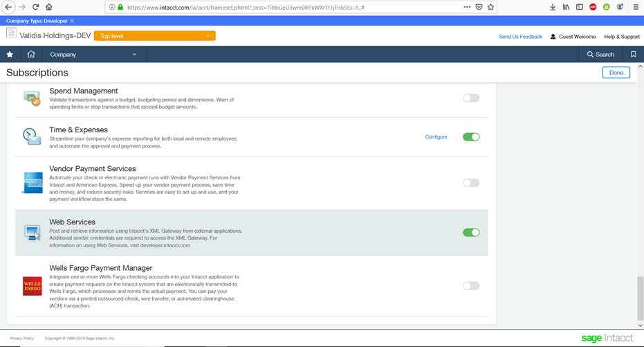Image resolution: width=644 pixels, height=347 pixels.
Task: Open the Intacct bookmark icon
Action: point(634,54)
